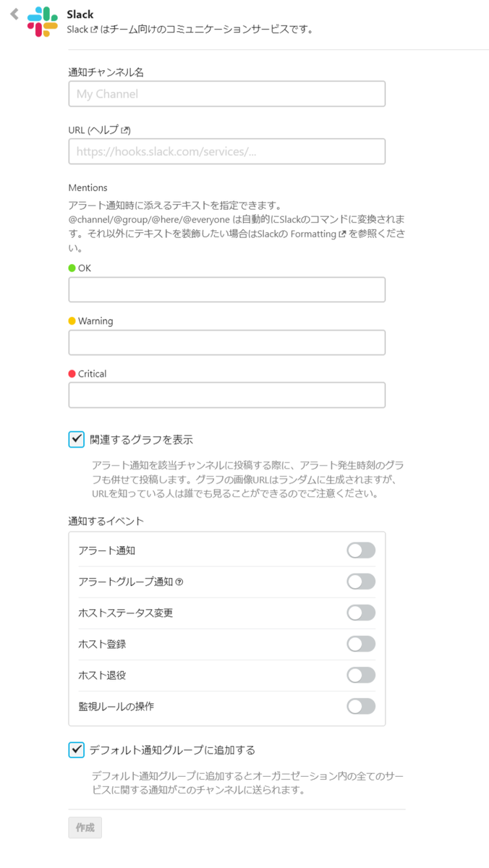Enable the アラート通知 toggle
Screen dimensions: 489x868
(361, 550)
